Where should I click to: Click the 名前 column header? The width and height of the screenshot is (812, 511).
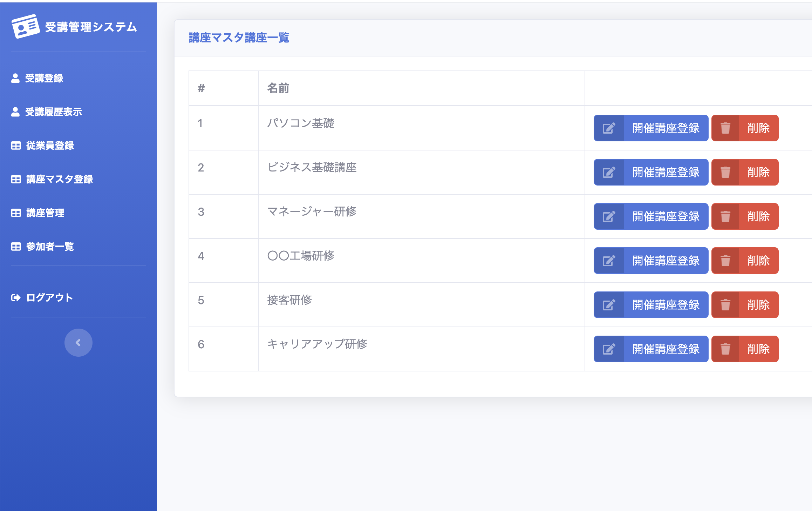278,88
